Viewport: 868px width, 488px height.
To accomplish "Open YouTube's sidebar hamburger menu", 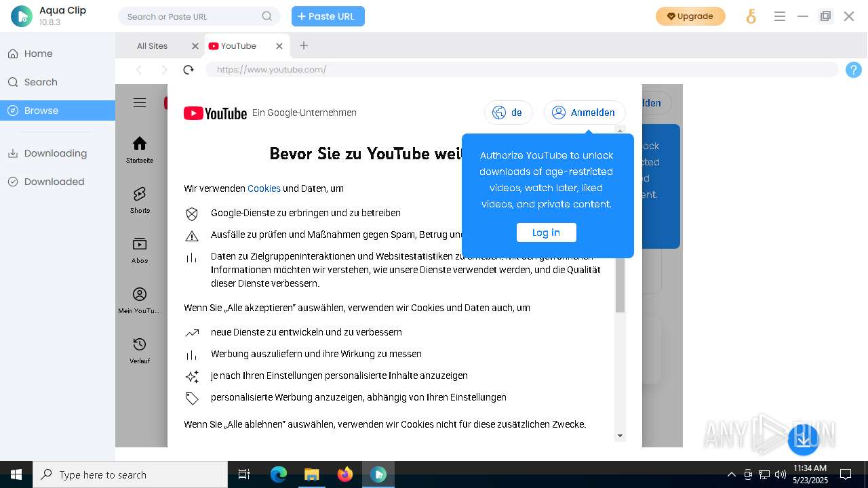I will 140,103.
